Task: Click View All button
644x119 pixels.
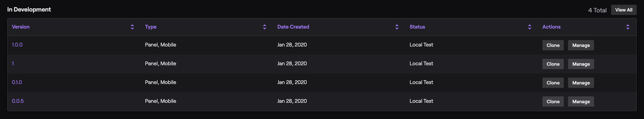Action: click(x=624, y=10)
